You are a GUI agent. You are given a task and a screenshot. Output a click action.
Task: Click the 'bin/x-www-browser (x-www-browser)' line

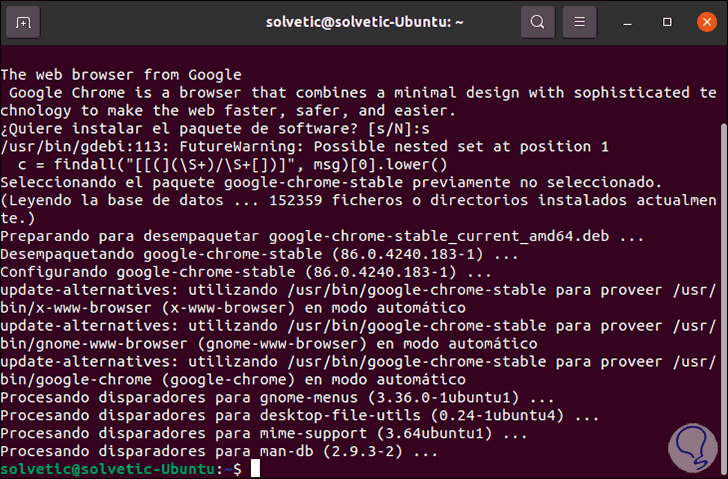click(x=233, y=308)
